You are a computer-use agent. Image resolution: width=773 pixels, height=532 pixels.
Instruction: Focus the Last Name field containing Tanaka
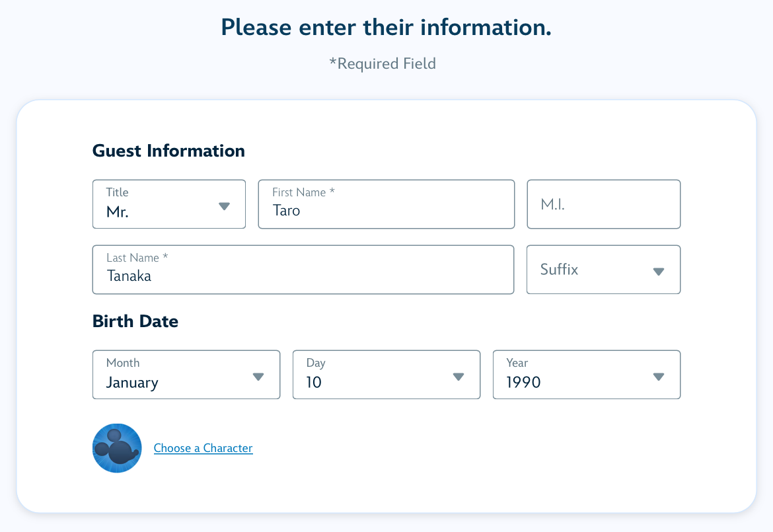303,270
